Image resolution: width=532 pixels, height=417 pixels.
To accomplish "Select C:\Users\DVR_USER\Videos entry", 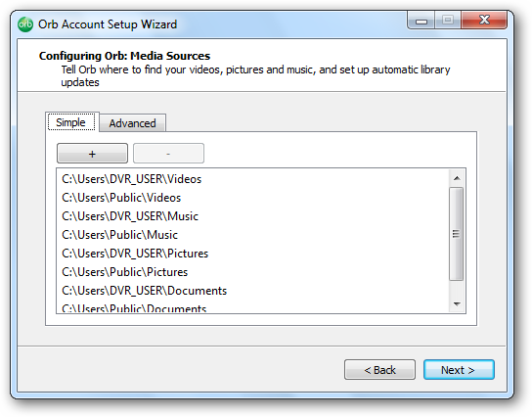I will click(252, 179).
